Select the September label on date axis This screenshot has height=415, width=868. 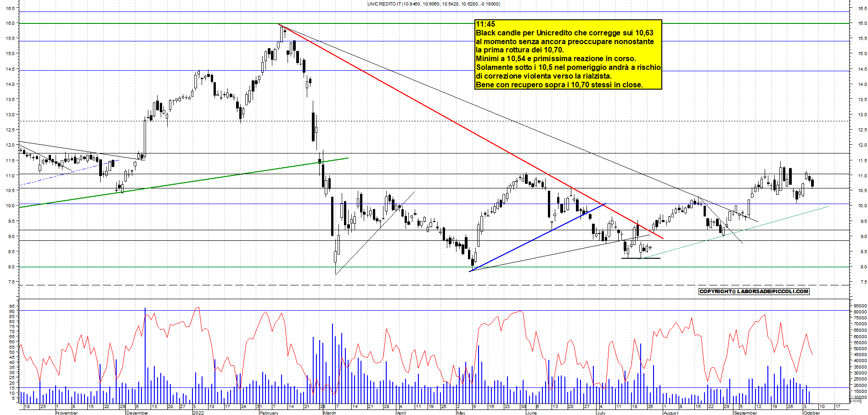[x=745, y=413]
